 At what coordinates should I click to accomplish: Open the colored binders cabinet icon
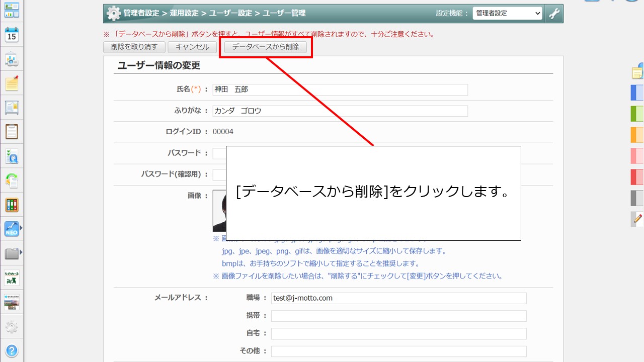pos(12,205)
